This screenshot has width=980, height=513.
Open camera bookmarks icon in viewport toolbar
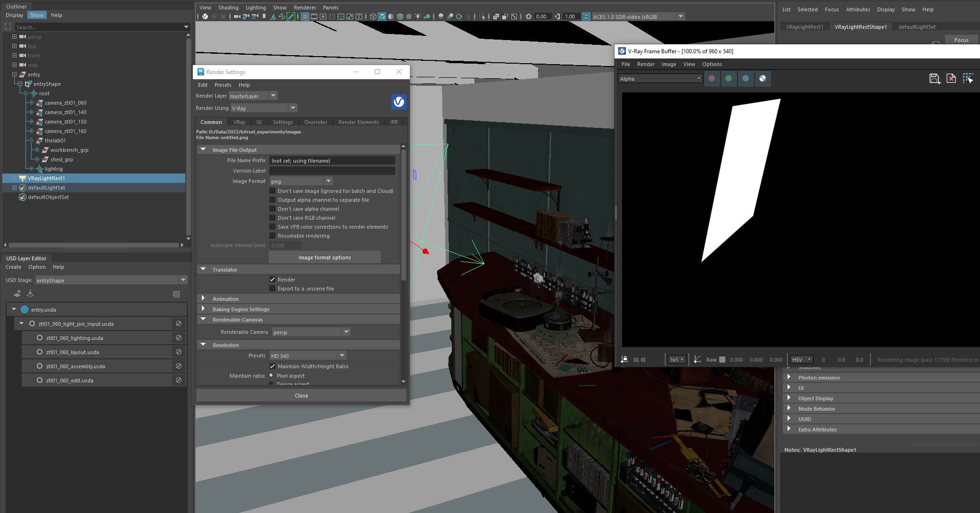pyautogui.click(x=264, y=17)
